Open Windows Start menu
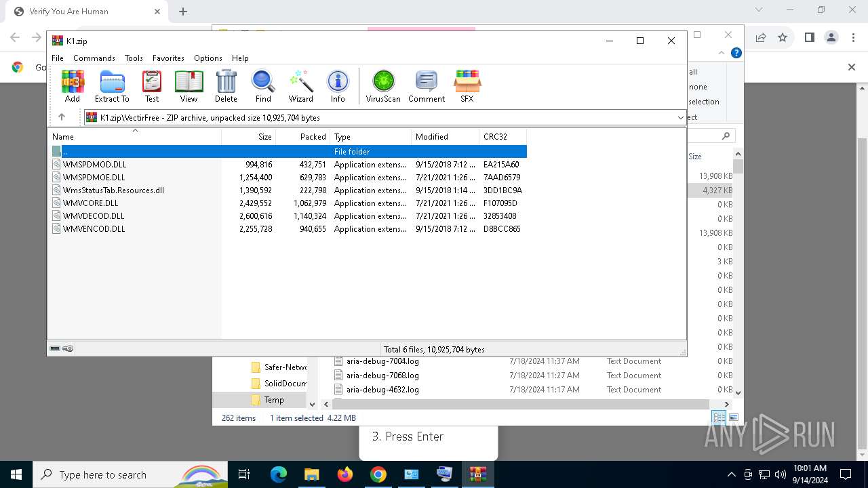The height and width of the screenshot is (488, 868). click(16, 474)
